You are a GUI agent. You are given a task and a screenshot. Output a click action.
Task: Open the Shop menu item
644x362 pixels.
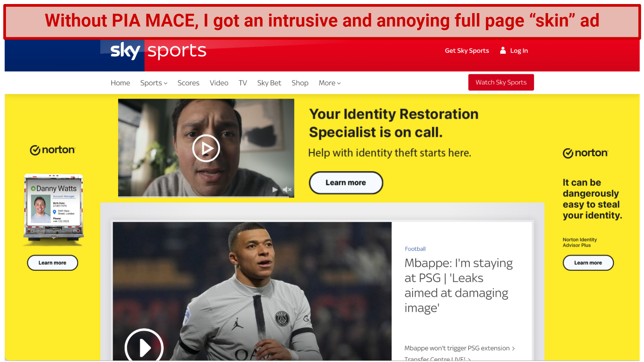pos(300,83)
